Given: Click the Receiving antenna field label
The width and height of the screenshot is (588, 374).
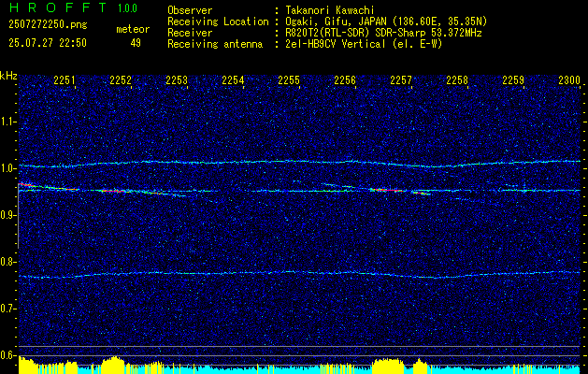Looking at the screenshot, I should (x=215, y=44).
